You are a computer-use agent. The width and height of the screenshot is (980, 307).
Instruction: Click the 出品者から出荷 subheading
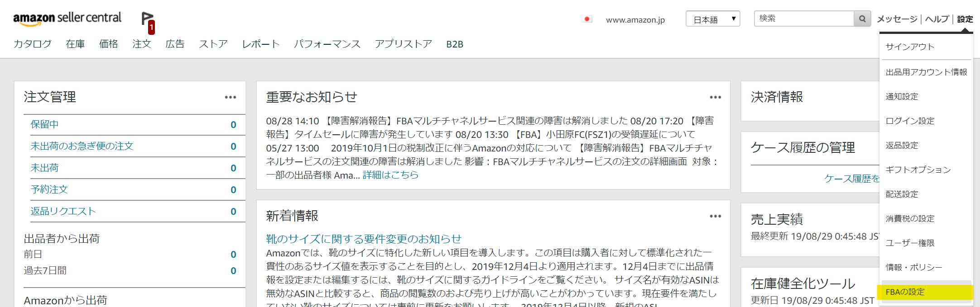coord(62,239)
